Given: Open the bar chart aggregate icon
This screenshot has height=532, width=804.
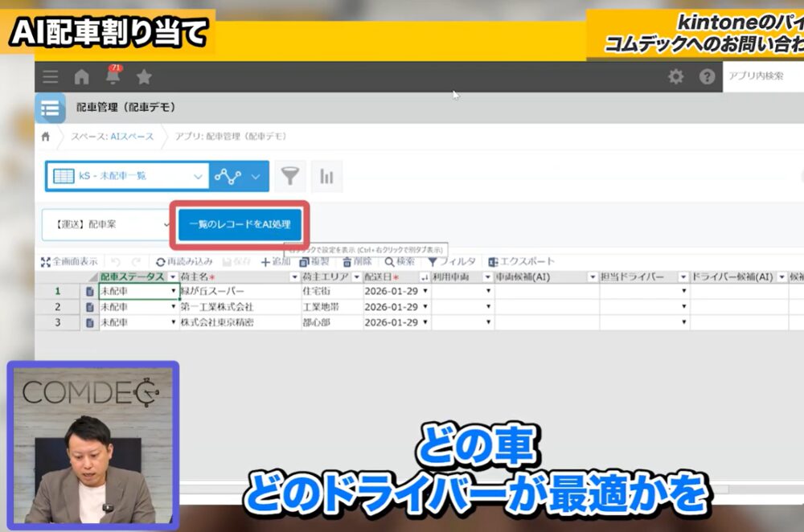Looking at the screenshot, I should pyautogui.click(x=326, y=176).
